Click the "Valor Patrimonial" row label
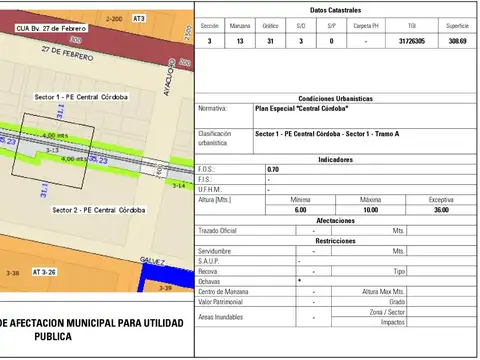 (x=220, y=302)
